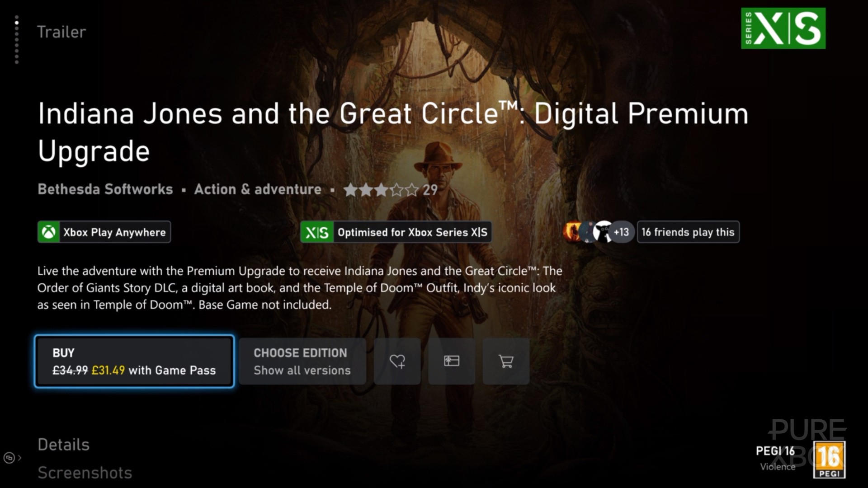The width and height of the screenshot is (868, 488).
Task: Open 16 friends play this list
Action: (688, 232)
